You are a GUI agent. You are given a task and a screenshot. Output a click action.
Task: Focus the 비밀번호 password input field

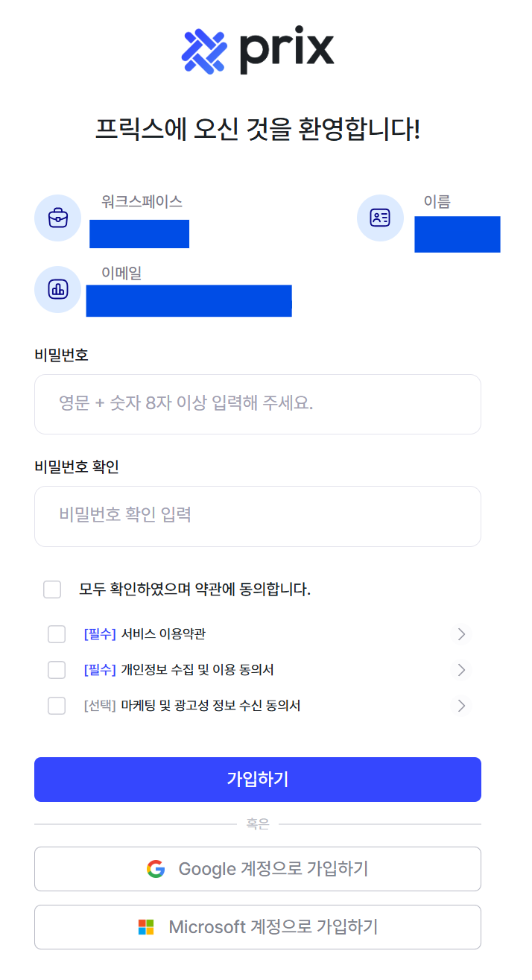[258, 404]
